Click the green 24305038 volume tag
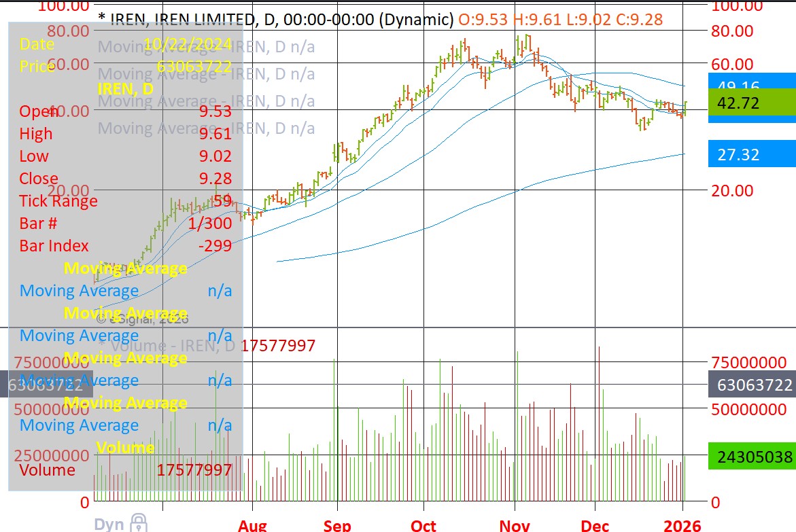The height and width of the screenshot is (532, 796). point(751,457)
